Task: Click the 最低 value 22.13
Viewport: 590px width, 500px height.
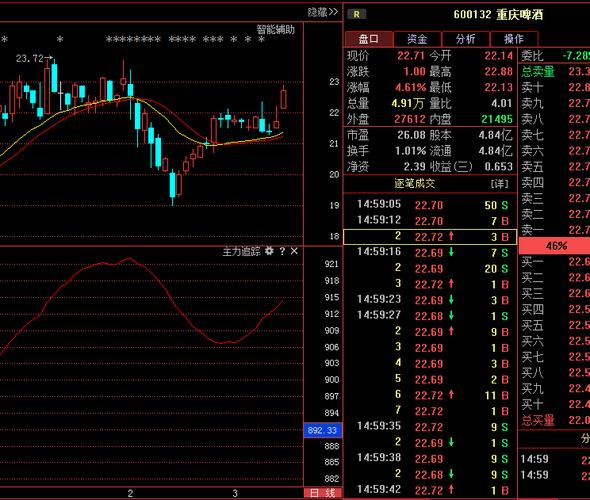Action: point(499,87)
